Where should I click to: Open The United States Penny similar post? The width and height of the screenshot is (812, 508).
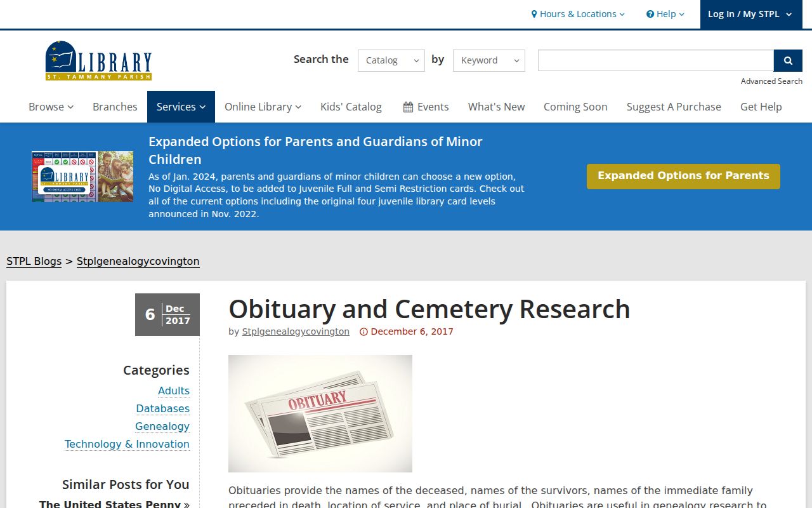(x=114, y=504)
